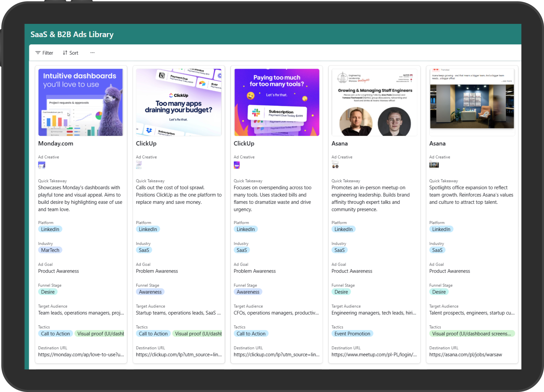Select the Event Promotion tactic tag
Screen dimensions: 544x392
pos(352,334)
